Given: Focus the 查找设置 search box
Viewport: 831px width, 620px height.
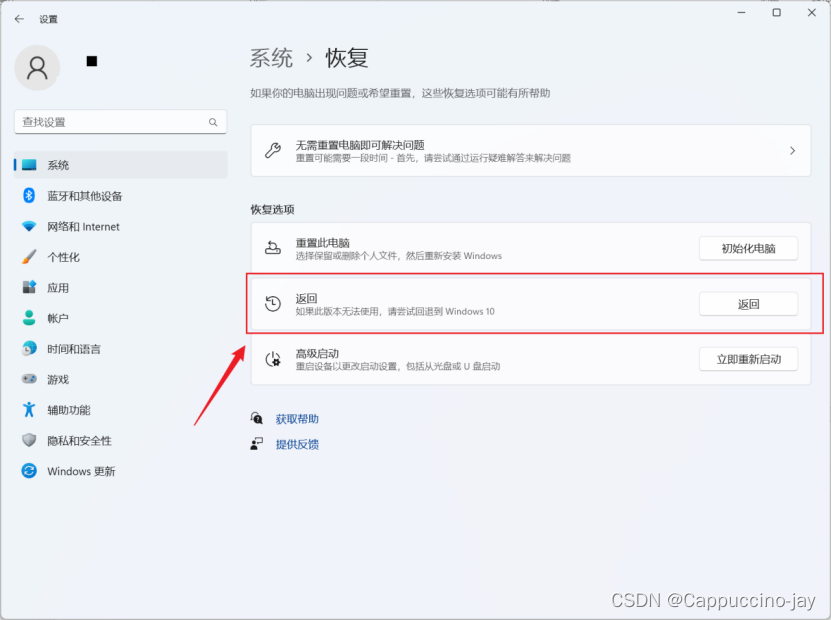Looking at the screenshot, I should (x=121, y=122).
